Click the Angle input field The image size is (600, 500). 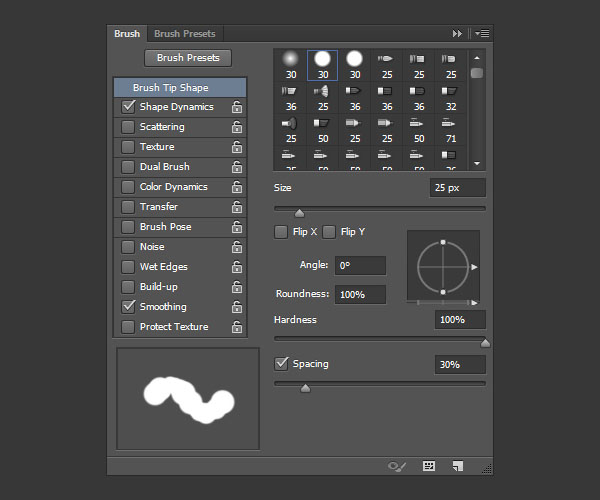click(x=360, y=266)
